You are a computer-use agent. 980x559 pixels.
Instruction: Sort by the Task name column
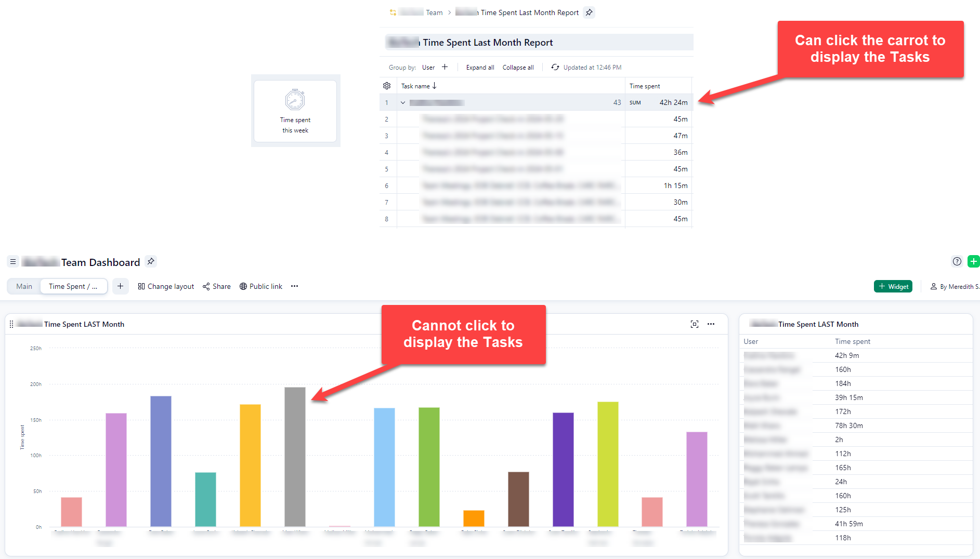(419, 86)
